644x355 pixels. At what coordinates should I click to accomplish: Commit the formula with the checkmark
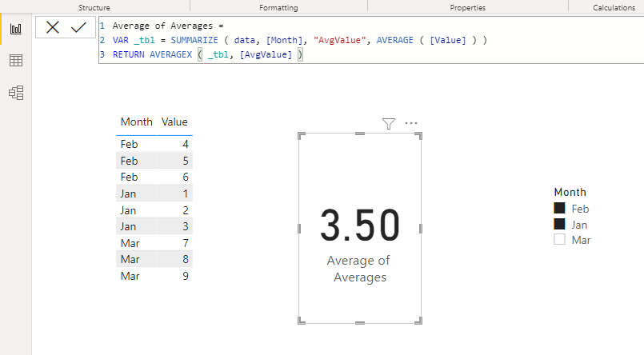(78, 27)
